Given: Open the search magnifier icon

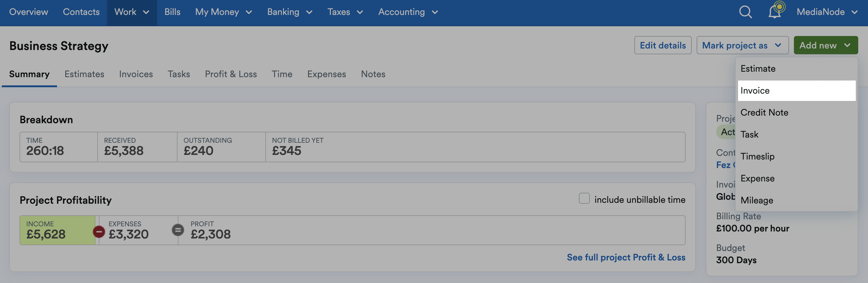Looking at the screenshot, I should point(745,12).
